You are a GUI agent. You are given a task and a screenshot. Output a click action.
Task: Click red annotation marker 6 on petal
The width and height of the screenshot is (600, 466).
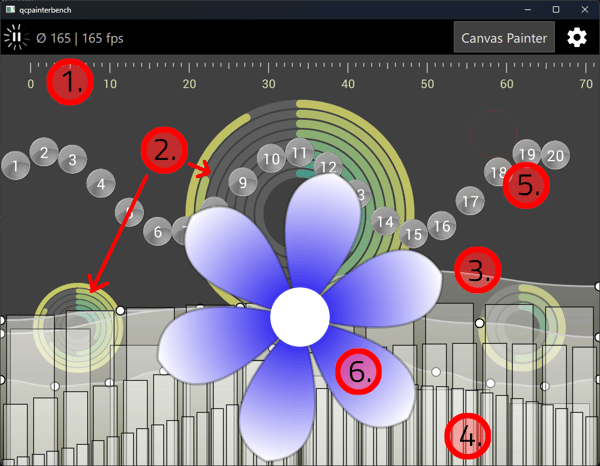point(359,371)
